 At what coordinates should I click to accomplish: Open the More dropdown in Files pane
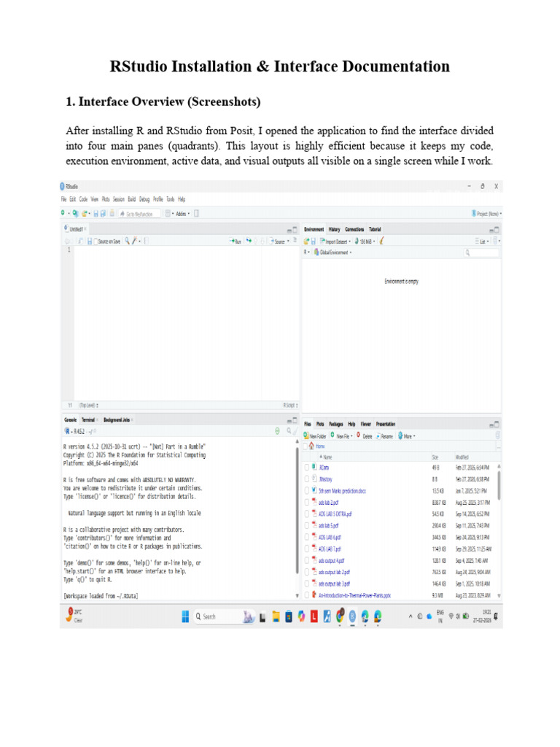[x=407, y=436]
